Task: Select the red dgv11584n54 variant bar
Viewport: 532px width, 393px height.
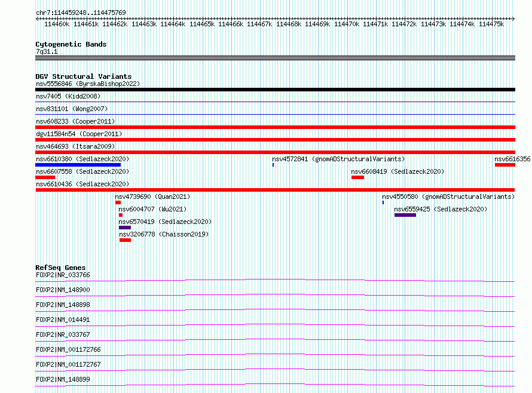Action: pyautogui.click(x=275, y=140)
